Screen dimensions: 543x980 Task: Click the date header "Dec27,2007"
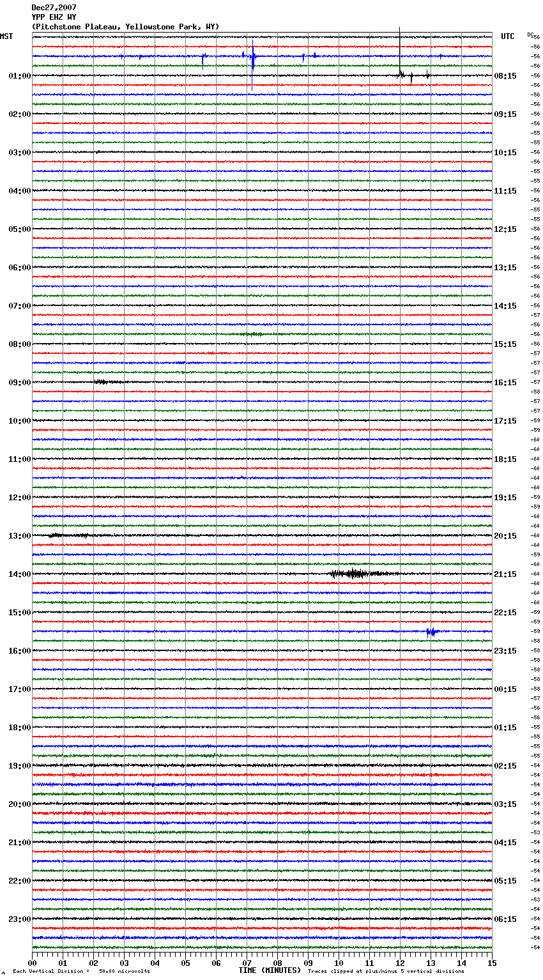point(54,8)
